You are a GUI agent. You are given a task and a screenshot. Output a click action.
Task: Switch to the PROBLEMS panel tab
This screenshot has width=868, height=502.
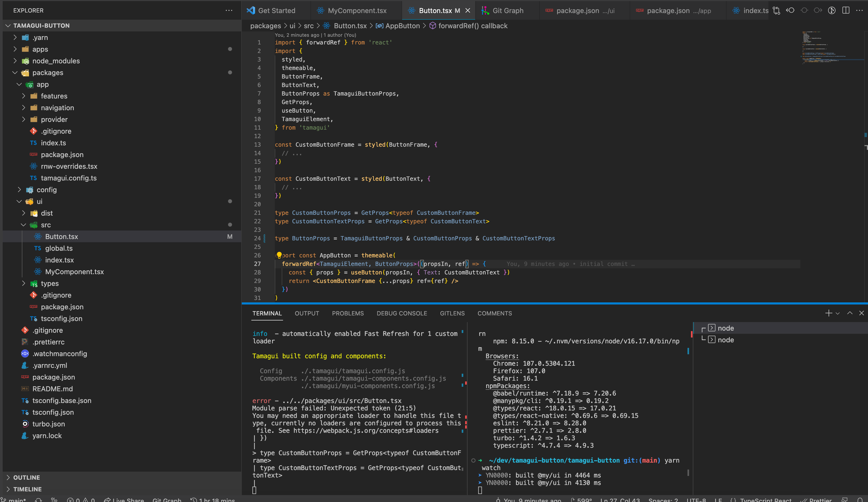pyautogui.click(x=347, y=313)
